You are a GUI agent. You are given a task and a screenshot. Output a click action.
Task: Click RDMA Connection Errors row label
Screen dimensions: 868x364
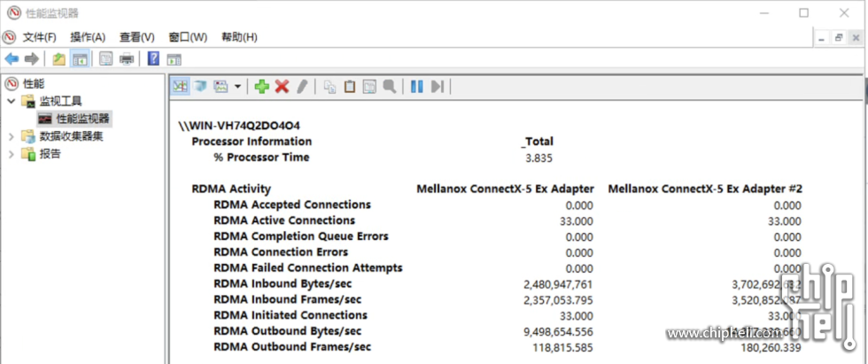tap(281, 252)
